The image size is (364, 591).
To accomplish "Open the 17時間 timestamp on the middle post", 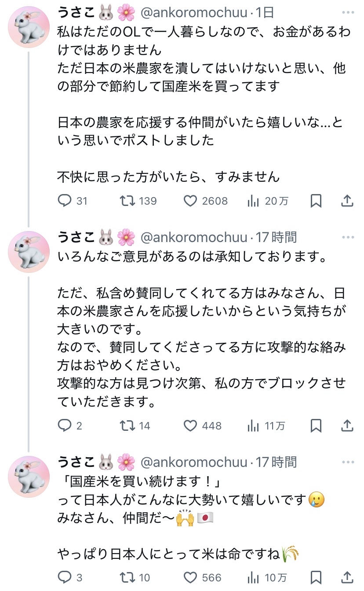I will [277, 238].
